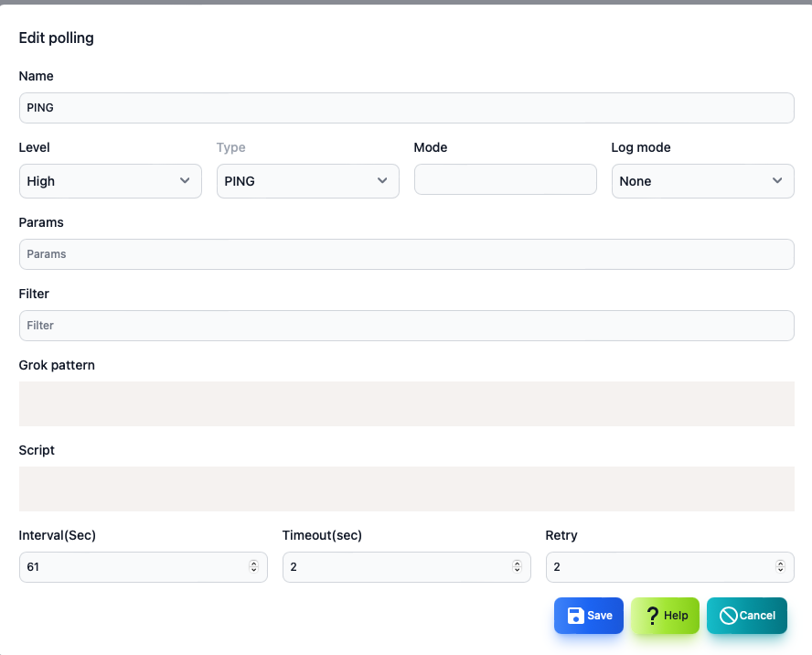The image size is (812, 655).
Task: Expand the Log mode dropdown
Action: pos(703,181)
